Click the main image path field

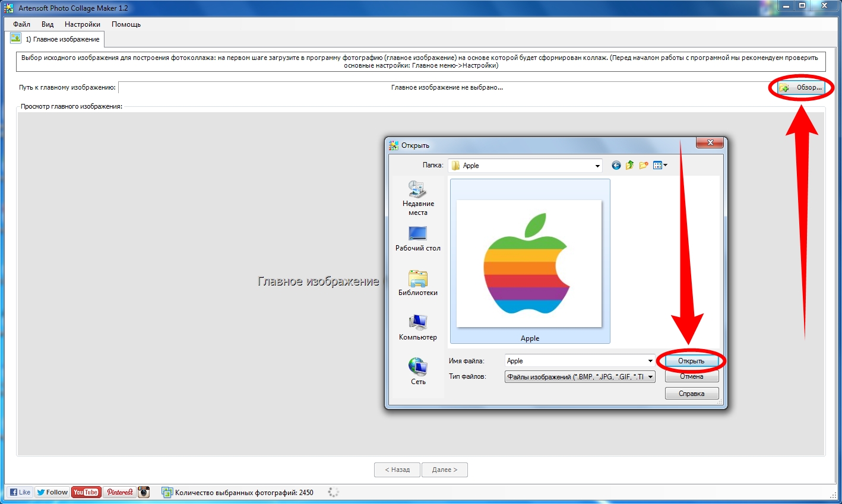click(447, 87)
